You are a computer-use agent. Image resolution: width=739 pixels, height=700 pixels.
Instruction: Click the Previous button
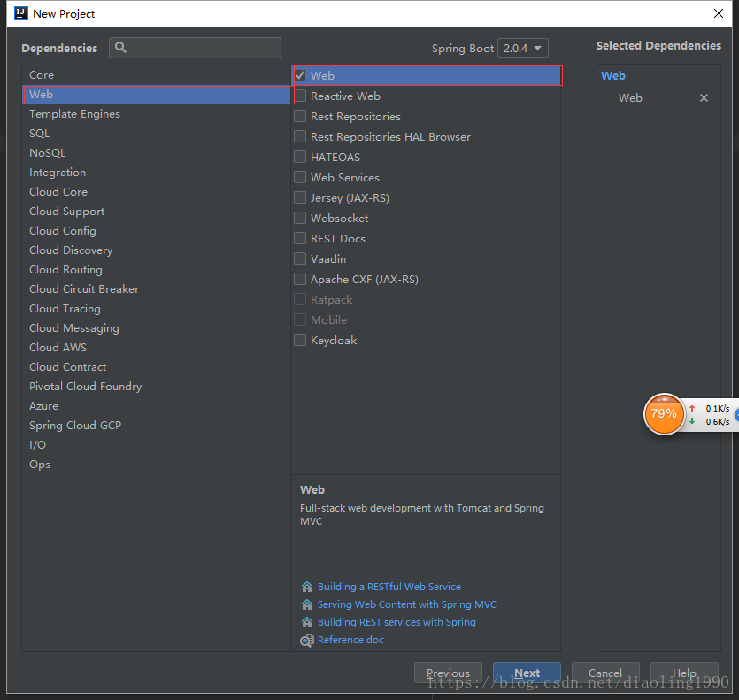(448, 673)
